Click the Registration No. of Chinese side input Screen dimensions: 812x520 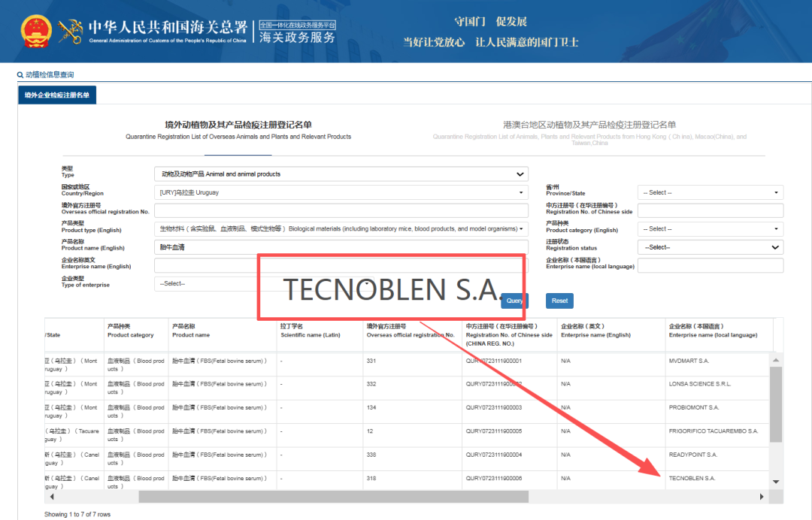[x=710, y=210]
